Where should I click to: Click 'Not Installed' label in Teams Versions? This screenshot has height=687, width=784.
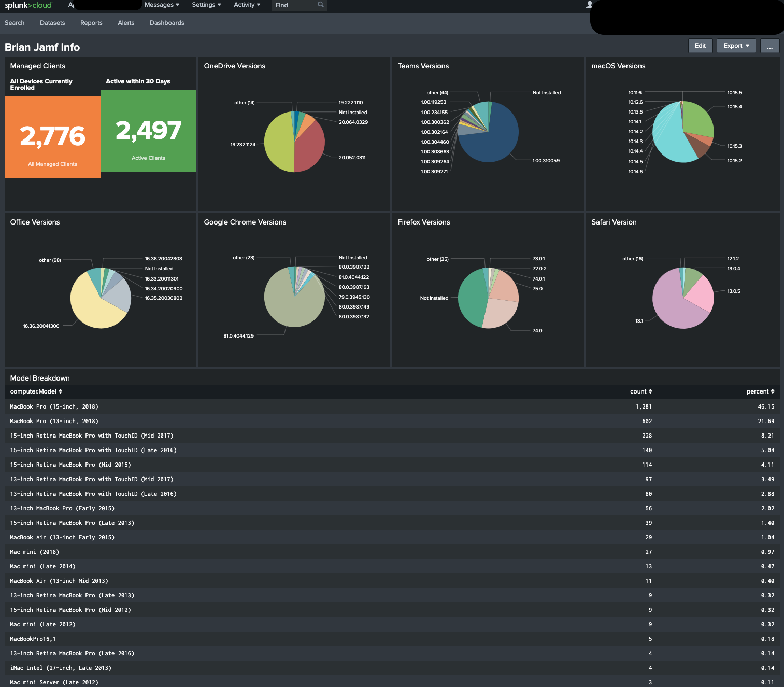[x=547, y=93]
